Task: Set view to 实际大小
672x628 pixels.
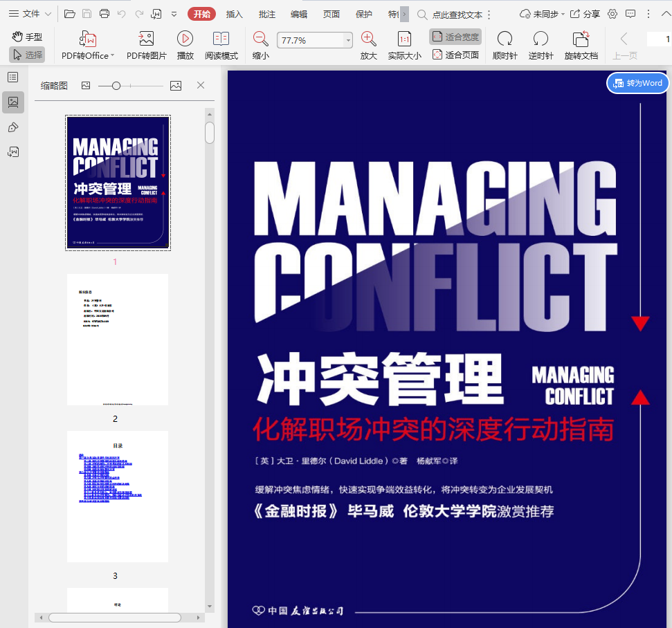Action: tap(404, 46)
